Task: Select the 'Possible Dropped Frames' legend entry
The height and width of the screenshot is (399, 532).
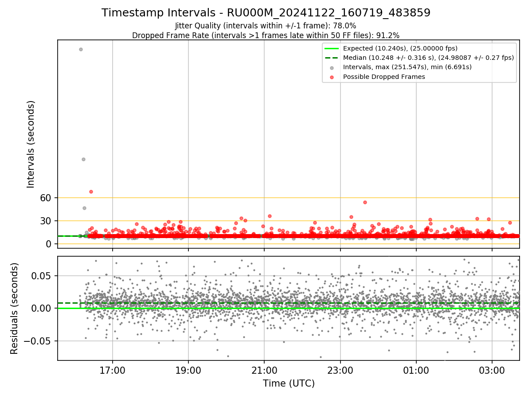Action: [384, 77]
